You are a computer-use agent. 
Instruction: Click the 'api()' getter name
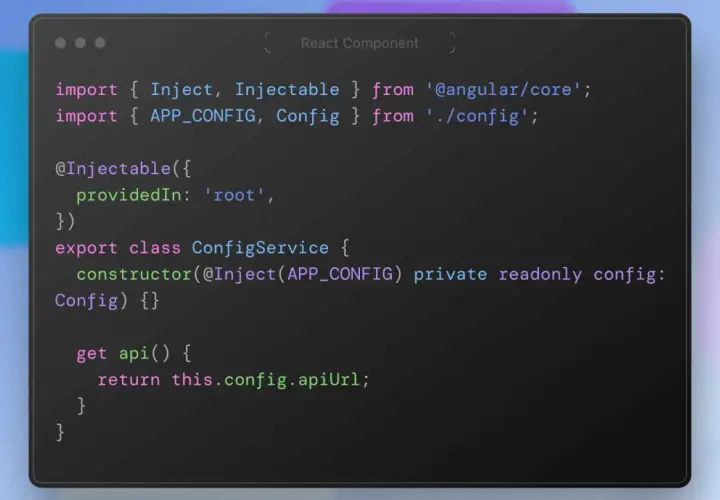point(144,354)
